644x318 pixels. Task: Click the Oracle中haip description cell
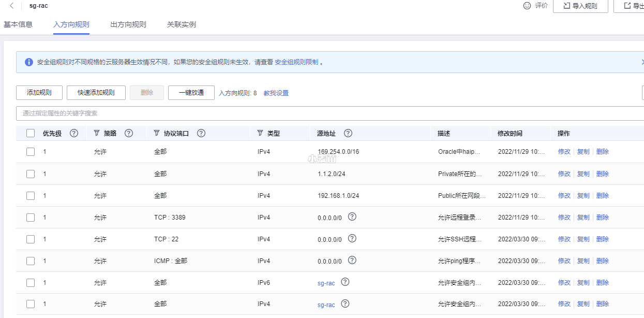click(x=459, y=152)
